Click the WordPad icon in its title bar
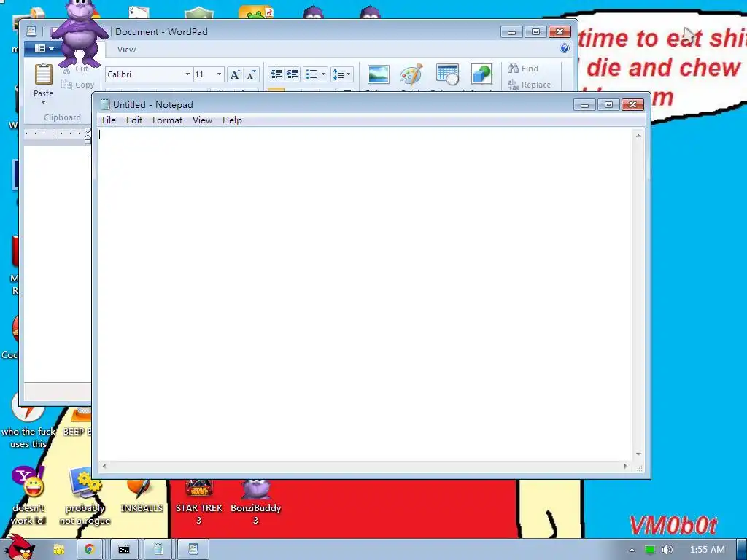747x560 pixels. coord(31,31)
